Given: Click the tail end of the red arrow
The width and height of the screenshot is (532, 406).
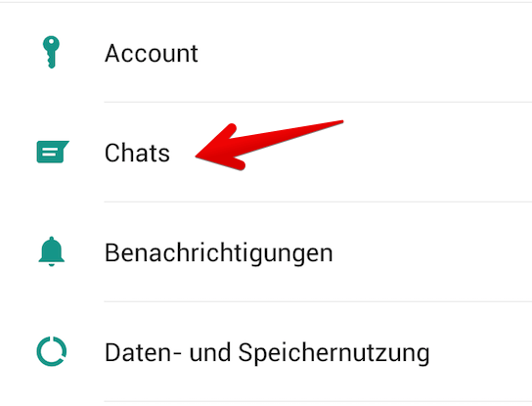Looking at the screenshot, I should pos(340,121).
